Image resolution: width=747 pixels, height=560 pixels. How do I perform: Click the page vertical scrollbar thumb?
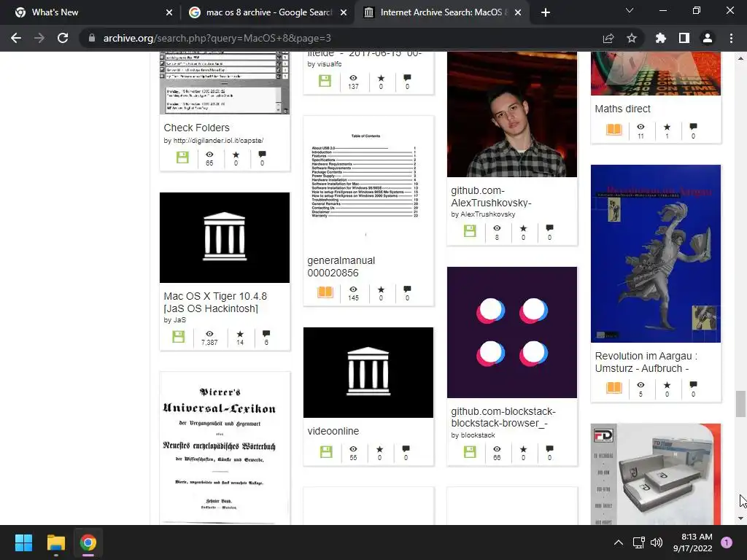point(740,404)
